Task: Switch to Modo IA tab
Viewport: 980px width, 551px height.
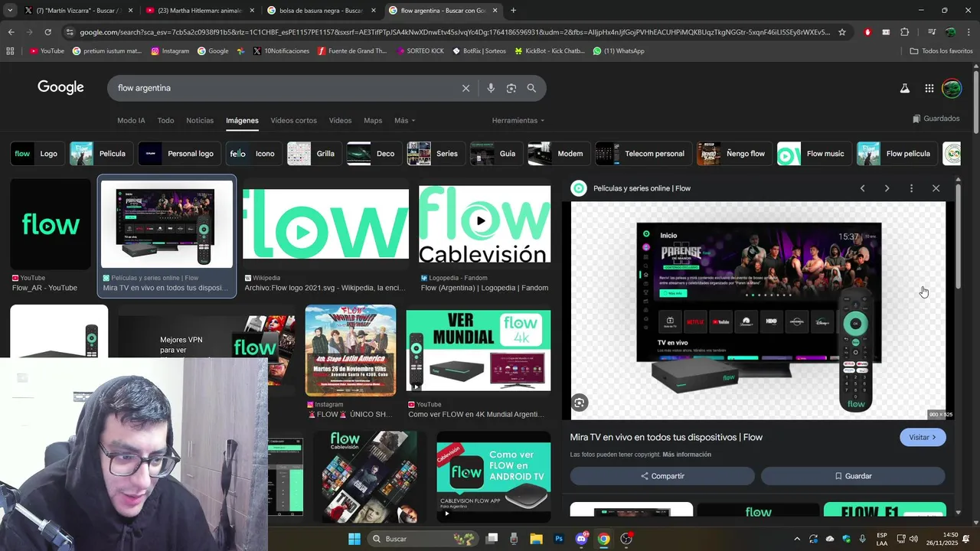Action: point(131,121)
